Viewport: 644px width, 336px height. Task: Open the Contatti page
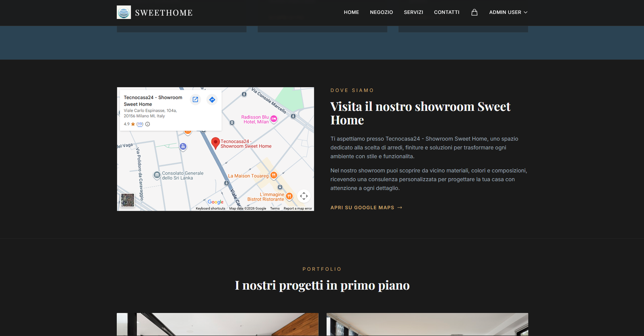(447, 12)
